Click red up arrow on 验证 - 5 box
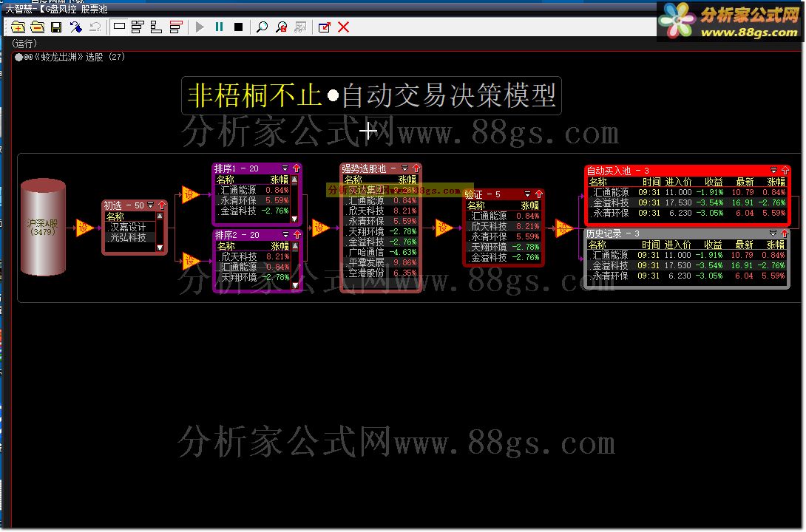The image size is (806, 532). pyautogui.click(x=539, y=194)
